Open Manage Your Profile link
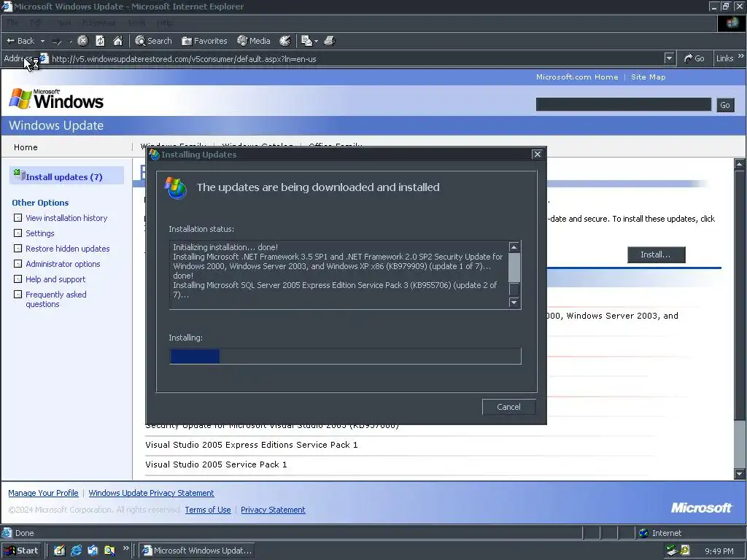747x560 pixels. click(43, 493)
